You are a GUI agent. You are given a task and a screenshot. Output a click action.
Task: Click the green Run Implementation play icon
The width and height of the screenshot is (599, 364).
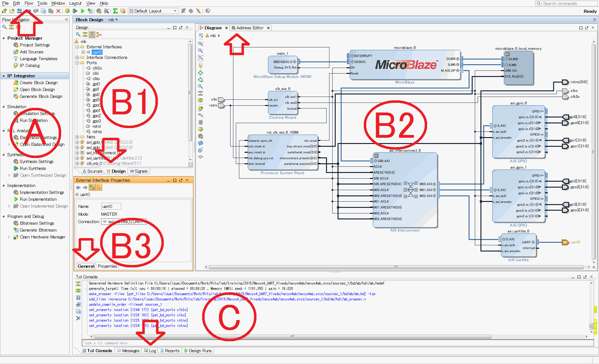[82, 11]
